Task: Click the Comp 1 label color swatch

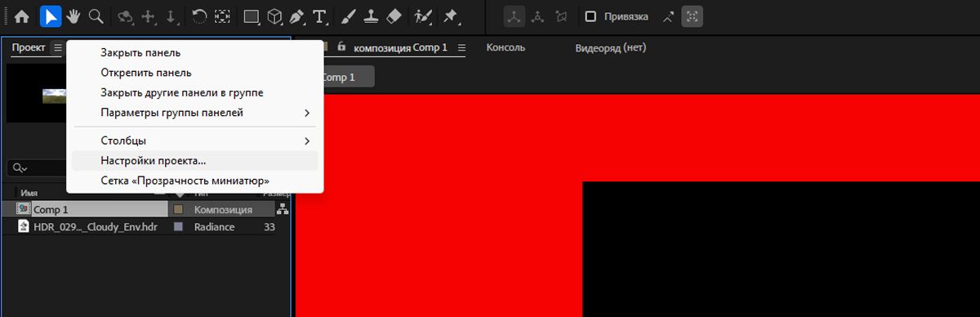Action: 178,209
